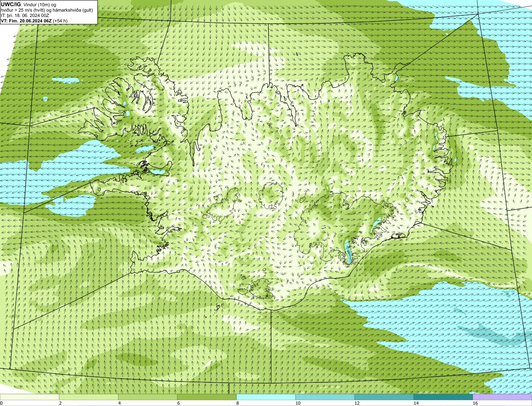This screenshot has width=532, height=406.
Task: Click the "8" label on the color scale
Action: tap(238, 403)
